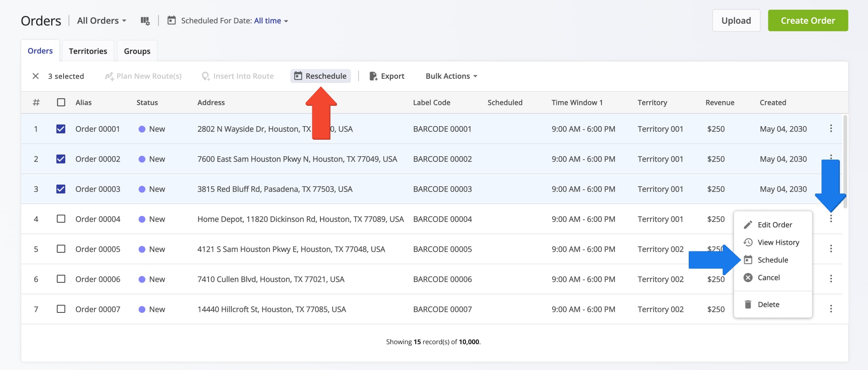The height and width of the screenshot is (370, 868).
Task: Switch to the Orders tab
Action: 40,51
